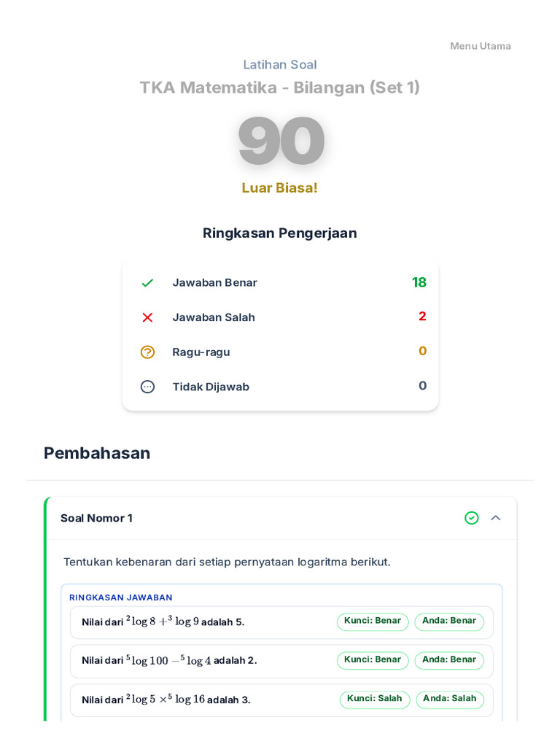Image resolution: width=560 pixels, height=747 pixels.
Task: Click the TKA Matematika - Bilangan title
Action: click(x=280, y=88)
